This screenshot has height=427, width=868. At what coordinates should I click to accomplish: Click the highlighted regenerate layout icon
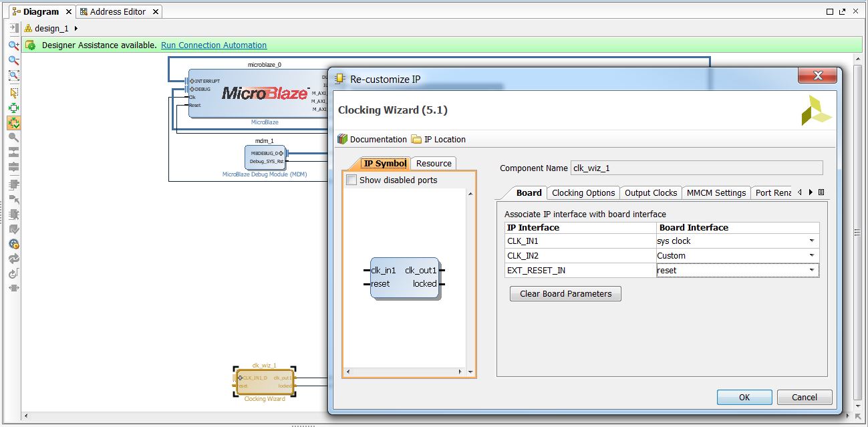(13, 123)
